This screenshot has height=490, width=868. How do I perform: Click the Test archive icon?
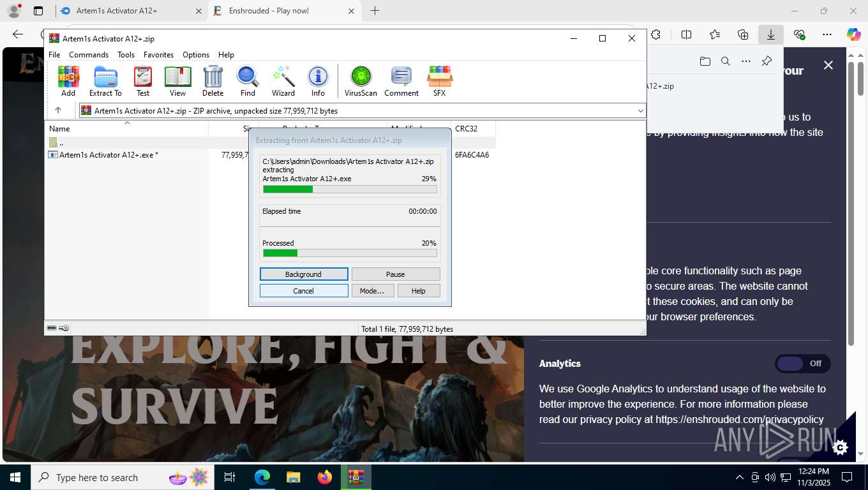pyautogui.click(x=143, y=81)
